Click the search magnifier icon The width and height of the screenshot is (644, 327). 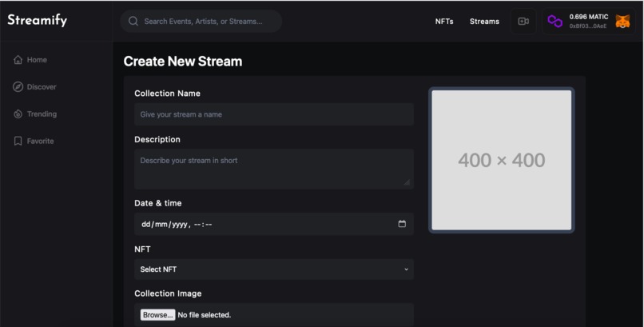pos(133,22)
